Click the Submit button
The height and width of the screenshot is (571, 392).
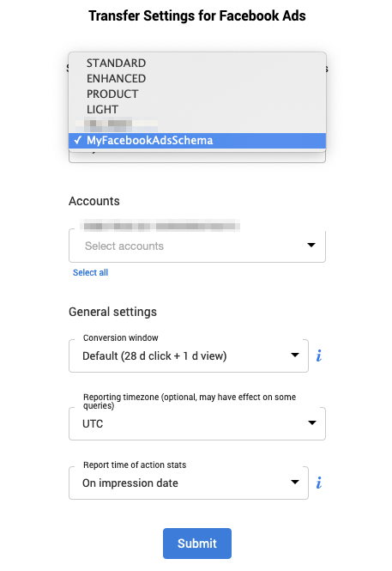click(197, 544)
